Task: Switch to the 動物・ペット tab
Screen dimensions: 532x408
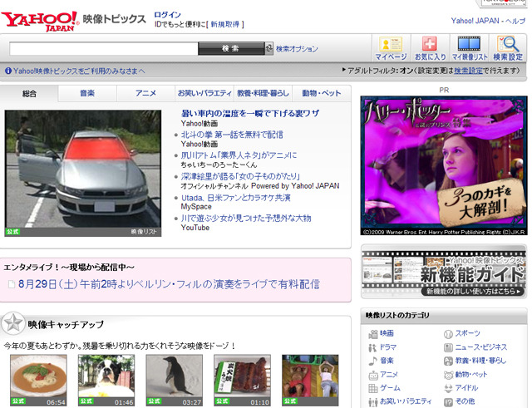Action: click(322, 93)
